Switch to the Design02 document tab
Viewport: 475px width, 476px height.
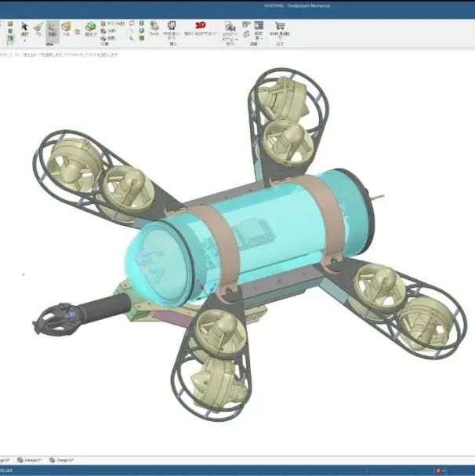pos(62,460)
